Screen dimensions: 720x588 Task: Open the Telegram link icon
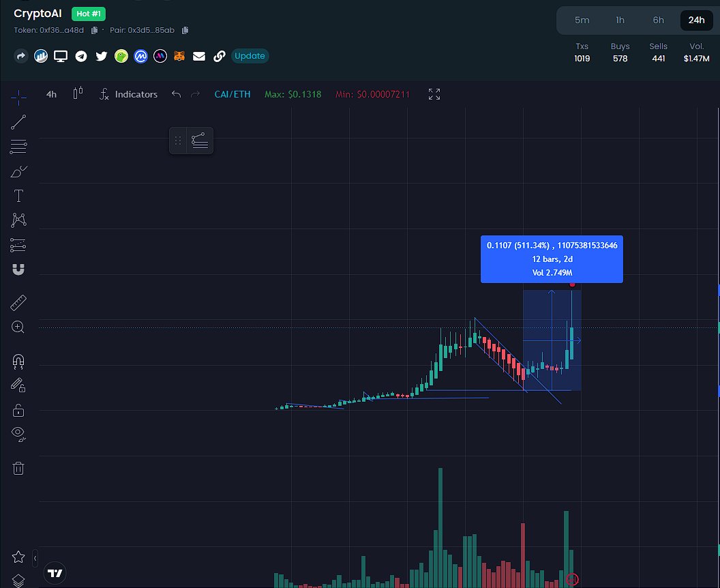(x=81, y=56)
